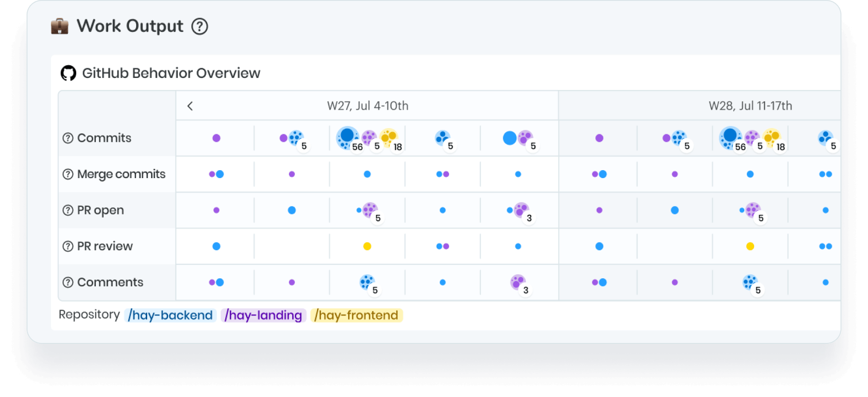Filter by the /hay-backend repository tag
This screenshot has width=868, height=397.
170,315
